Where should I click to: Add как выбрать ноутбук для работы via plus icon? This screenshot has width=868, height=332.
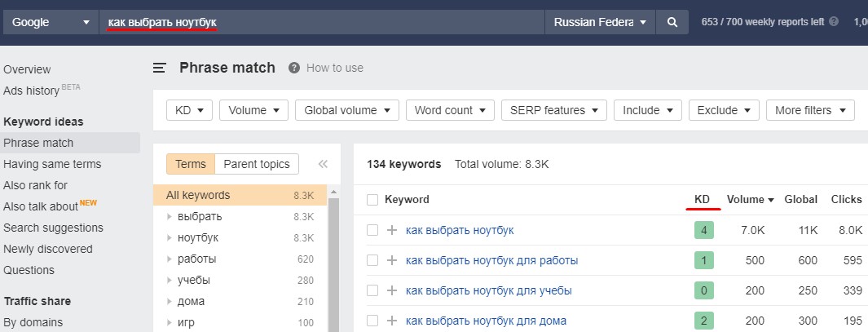point(392,260)
